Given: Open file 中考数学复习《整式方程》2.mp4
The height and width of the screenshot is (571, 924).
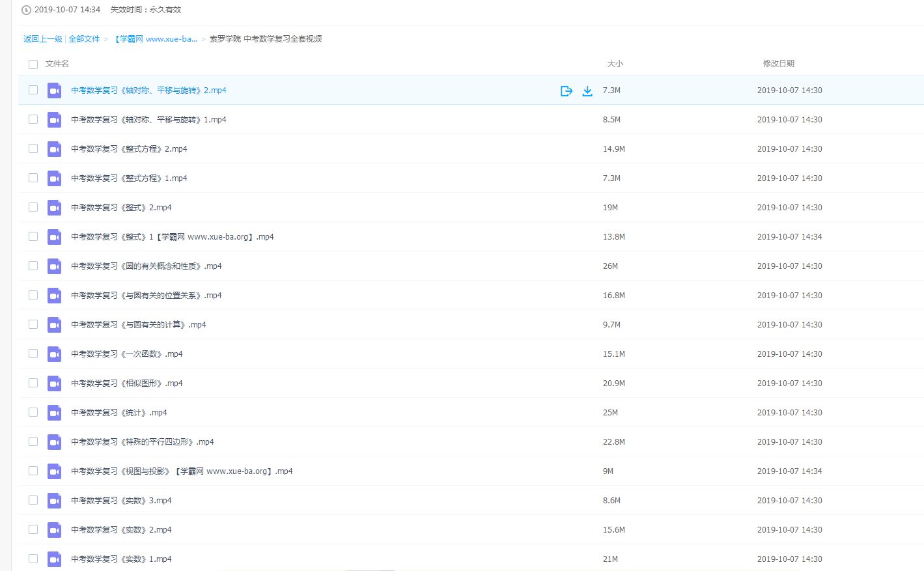Looking at the screenshot, I should point(129,149).
